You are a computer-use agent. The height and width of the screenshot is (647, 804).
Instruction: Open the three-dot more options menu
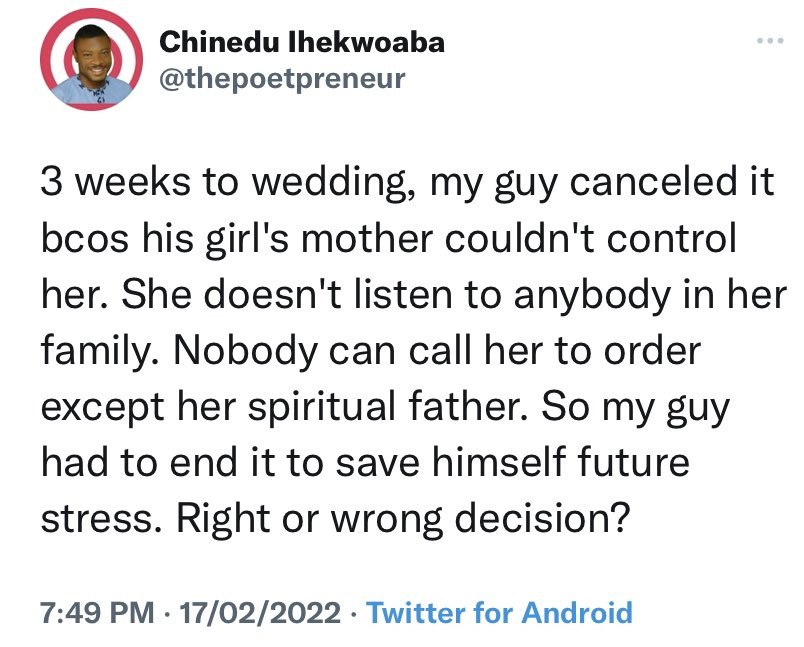tap(768, 43)
